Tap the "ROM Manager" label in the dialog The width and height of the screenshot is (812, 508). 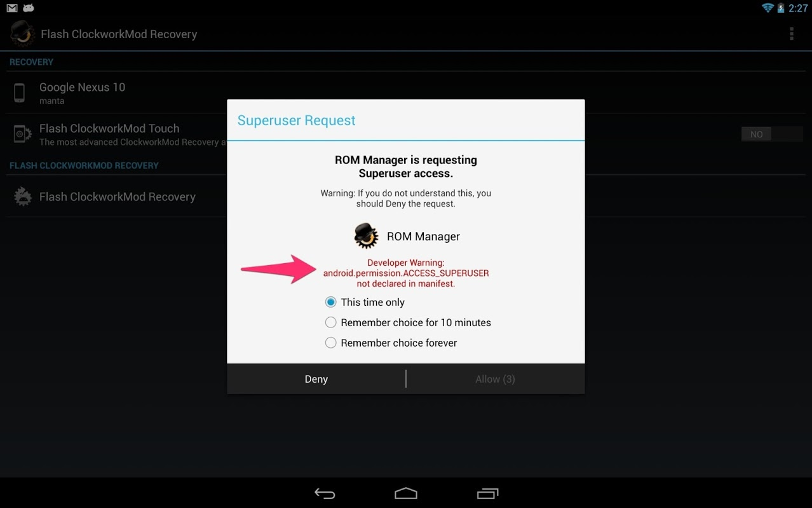click(423, 237)
